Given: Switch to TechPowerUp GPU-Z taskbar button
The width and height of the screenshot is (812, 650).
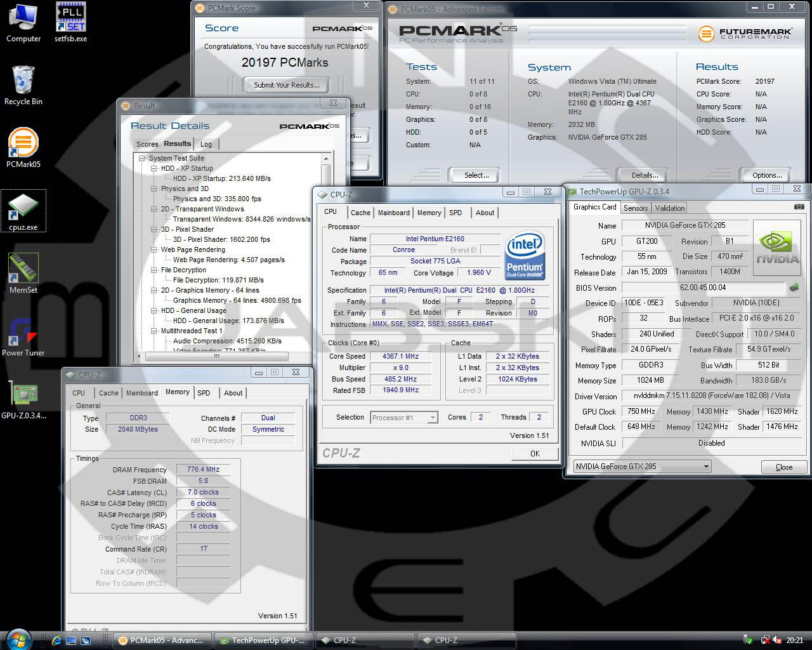Looking at the screenshot, I should coord(264,640).
